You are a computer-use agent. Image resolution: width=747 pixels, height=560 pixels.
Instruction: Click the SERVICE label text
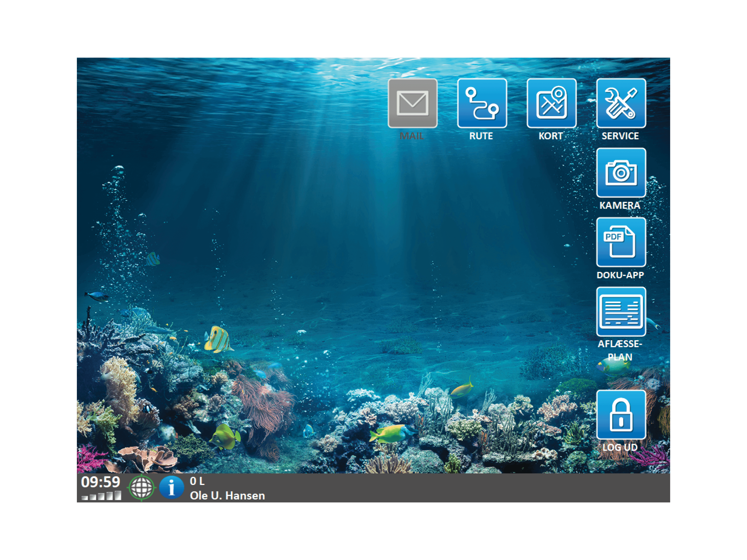point(620,136)
